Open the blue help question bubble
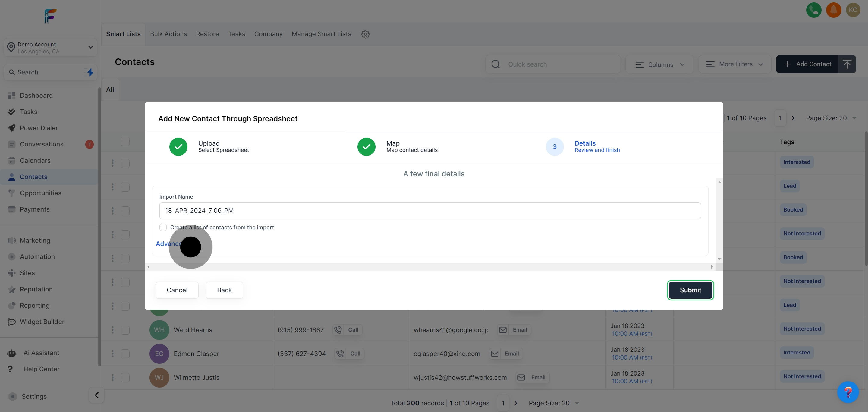This screenshot has height=412, width=868. pos(848,392)
